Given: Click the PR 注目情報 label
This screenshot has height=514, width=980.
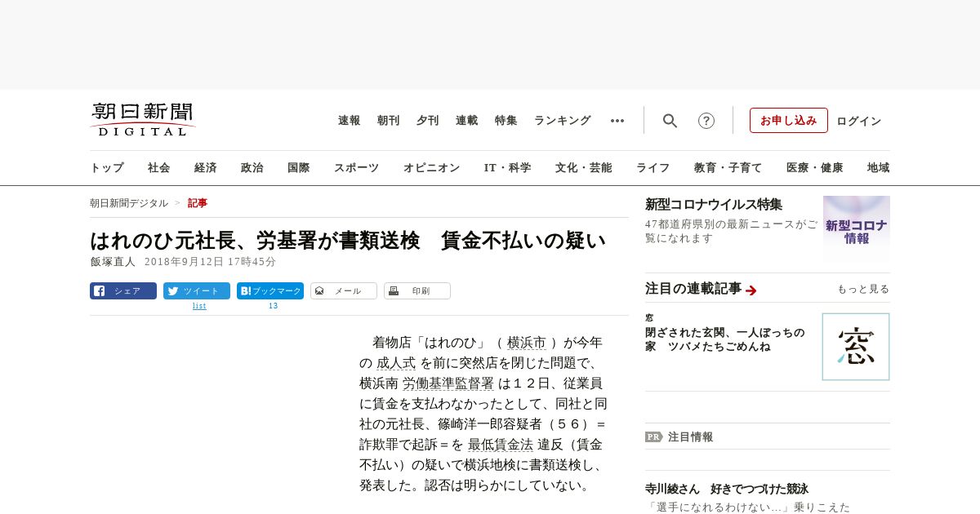Looking at the screenshot, I should pyautogui.click(x=679, y=436).
